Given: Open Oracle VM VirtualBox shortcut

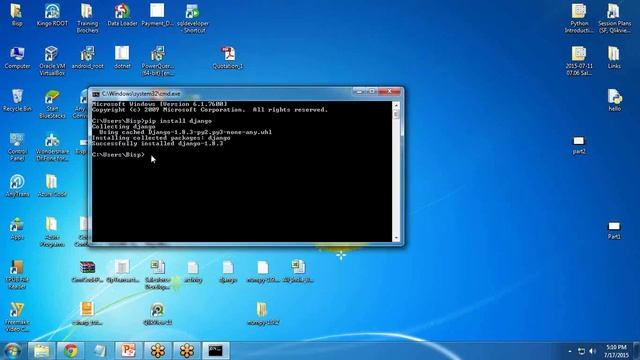Looking at the screenshot, I should (52, 61).
